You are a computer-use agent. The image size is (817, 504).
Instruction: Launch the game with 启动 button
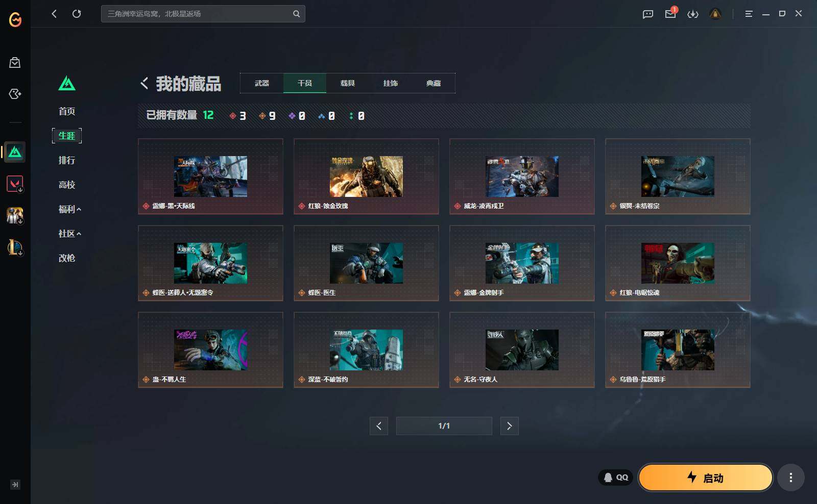point(706,477)
